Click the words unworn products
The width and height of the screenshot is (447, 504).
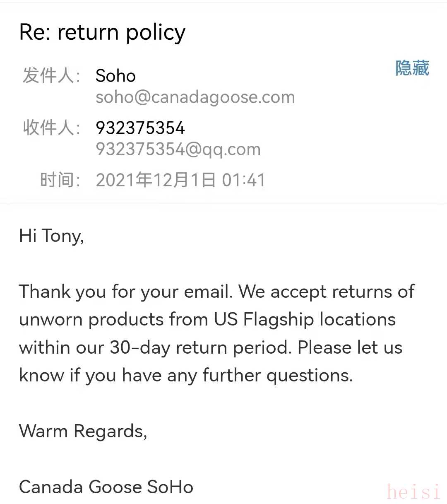coord(91,320)
